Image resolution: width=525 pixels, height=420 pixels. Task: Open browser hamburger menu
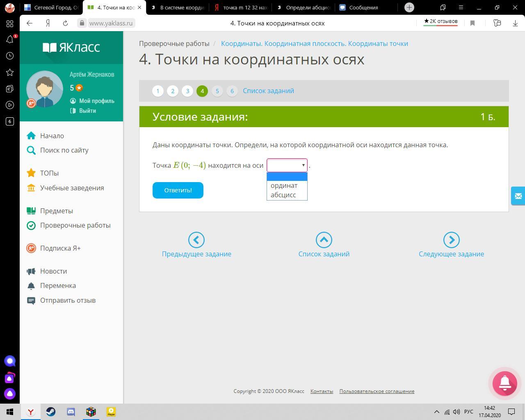click(461, 7)
